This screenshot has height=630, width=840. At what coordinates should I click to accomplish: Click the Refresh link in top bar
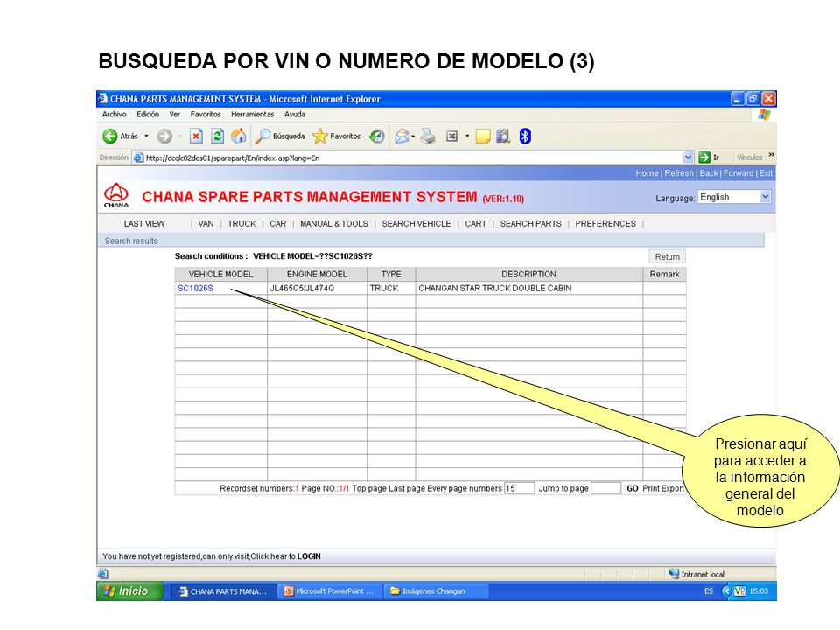point(679,173)
